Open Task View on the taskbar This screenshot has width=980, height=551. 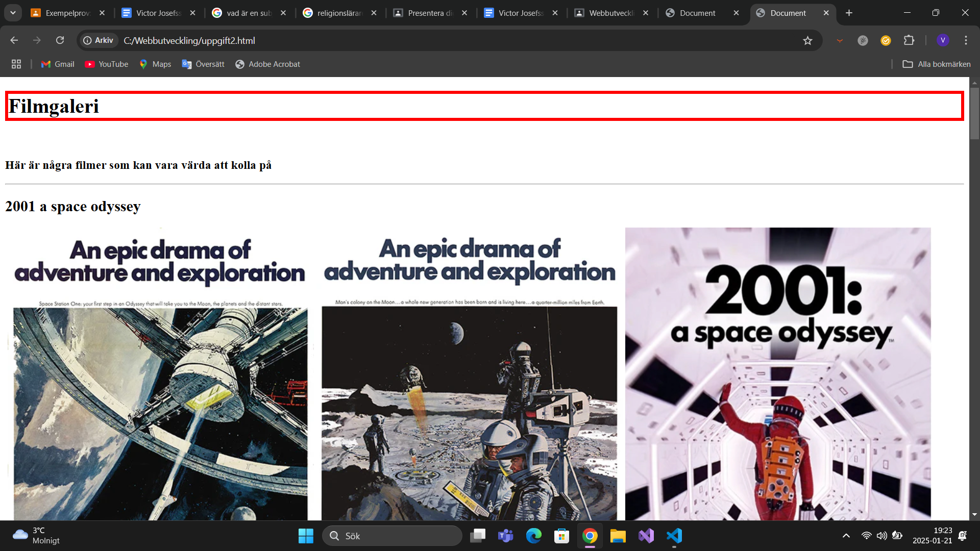(x=478, y=536)
